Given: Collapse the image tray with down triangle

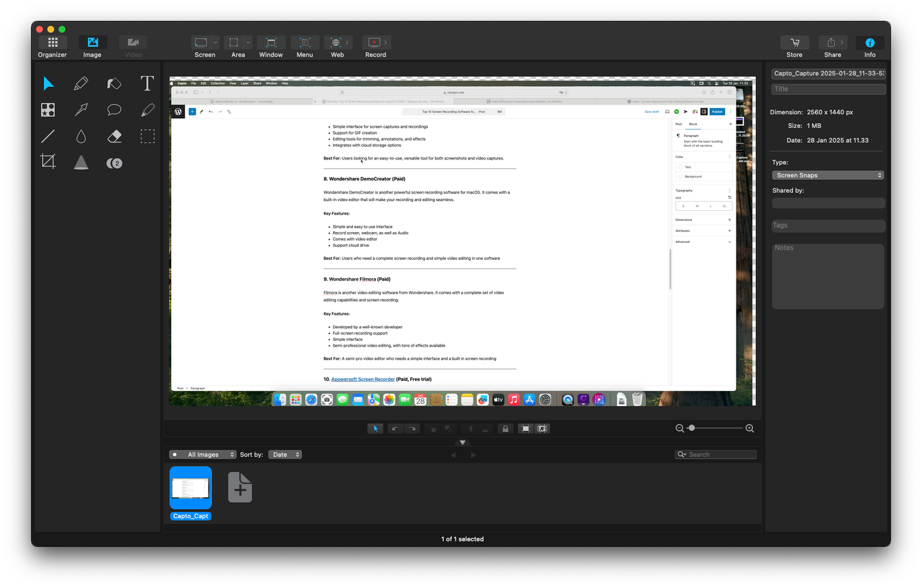Looking at the screenshot, I should (x=462, y=443).
